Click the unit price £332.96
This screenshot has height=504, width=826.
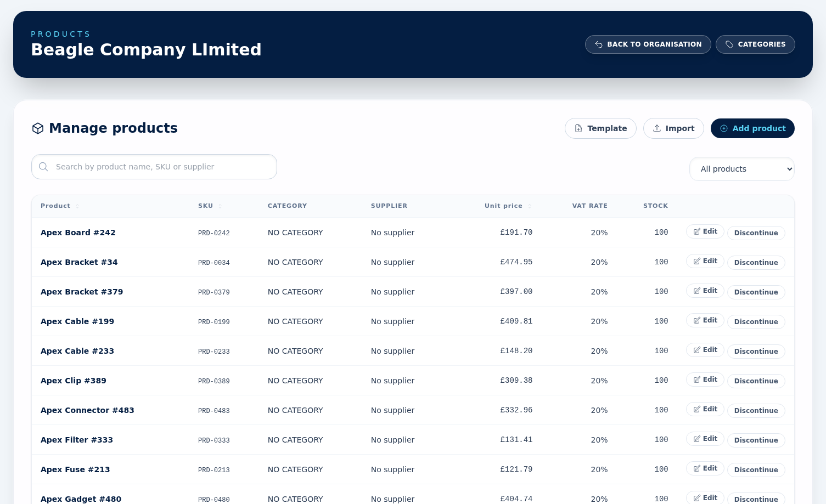(x=516, y=410)
